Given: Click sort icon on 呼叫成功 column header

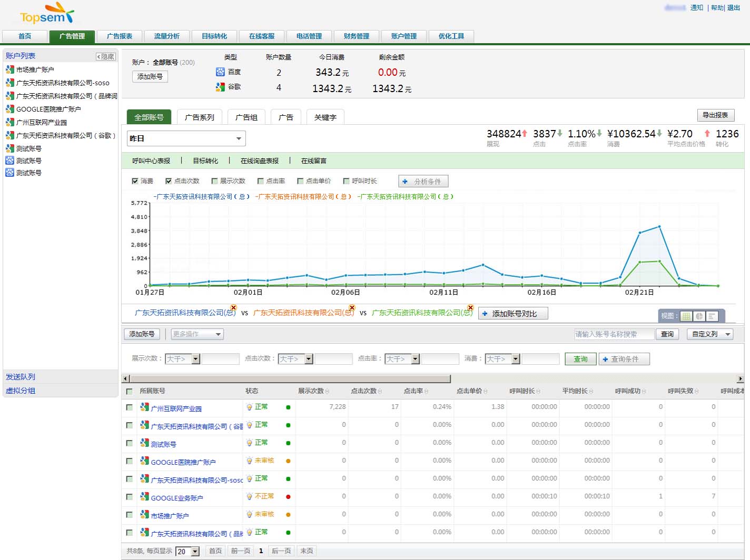Looking at the screenshot, I should [644, 391].
